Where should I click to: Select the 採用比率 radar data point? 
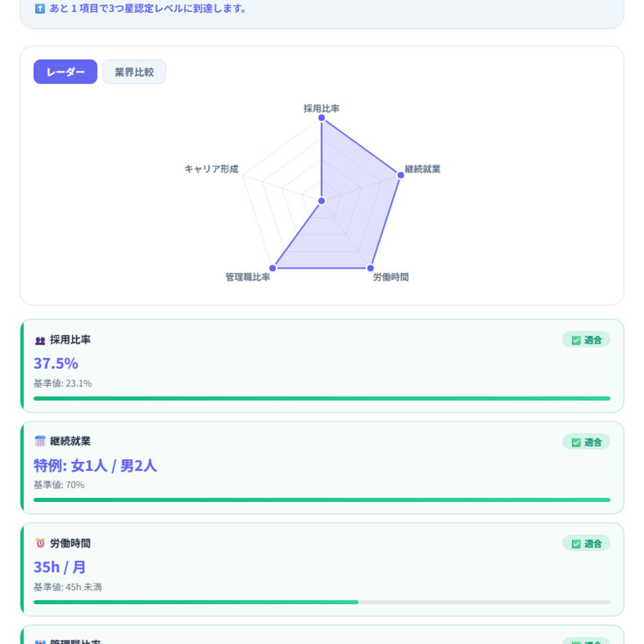click(321, 118)
